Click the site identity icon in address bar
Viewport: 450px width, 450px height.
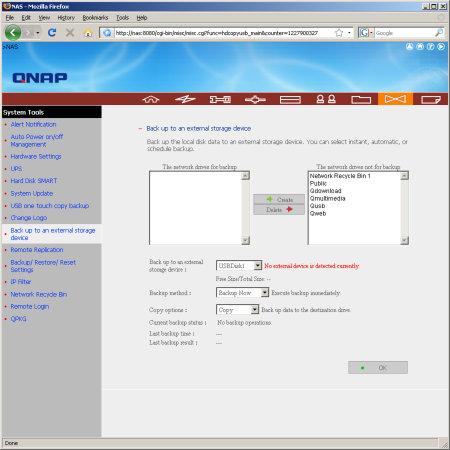pyautogui.click(x=107, y=33)
